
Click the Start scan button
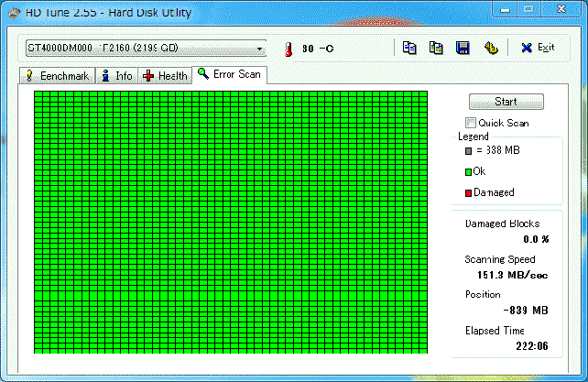pyautogui.click(x=506, y=102)
